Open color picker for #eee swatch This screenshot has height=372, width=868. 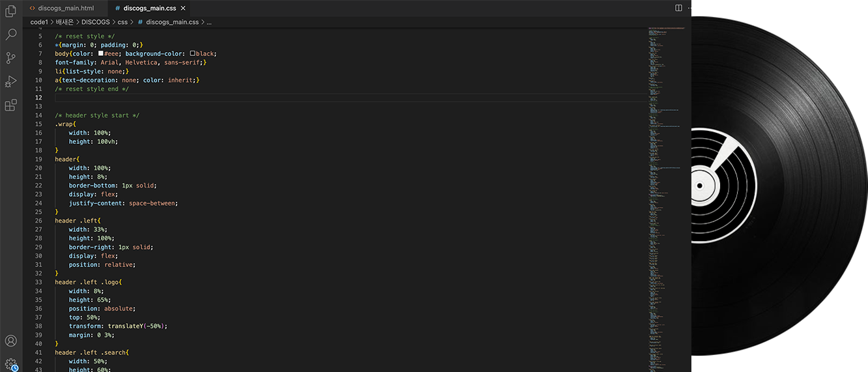click(x=101, y=53)
